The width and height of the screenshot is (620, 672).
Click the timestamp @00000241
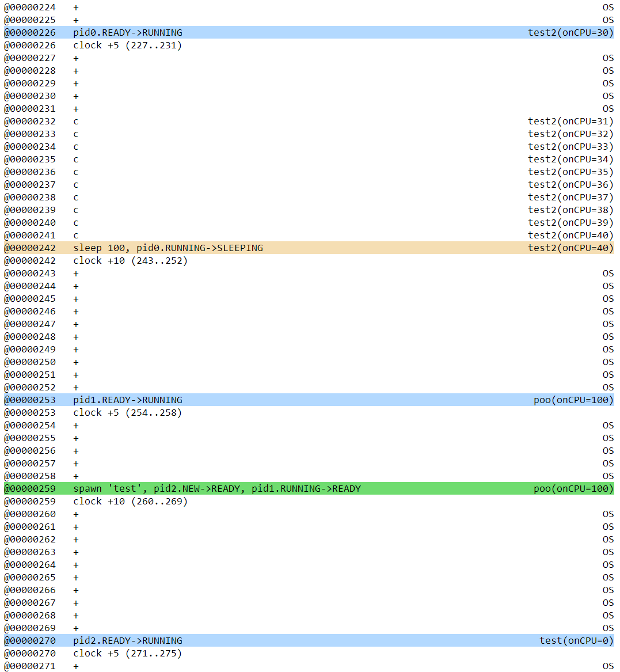(30, 235)
